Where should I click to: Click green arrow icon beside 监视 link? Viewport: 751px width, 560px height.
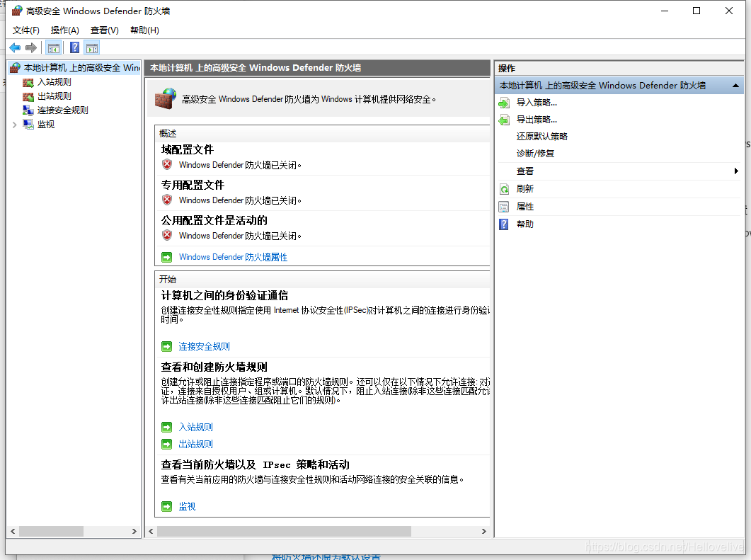(x=166, y=506)
